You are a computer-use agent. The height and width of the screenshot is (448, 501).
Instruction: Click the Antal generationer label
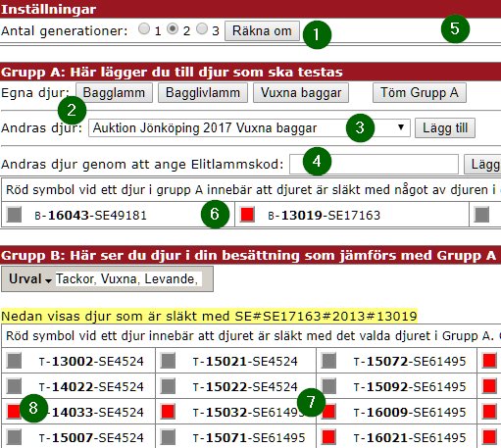(x=64, y=31)
